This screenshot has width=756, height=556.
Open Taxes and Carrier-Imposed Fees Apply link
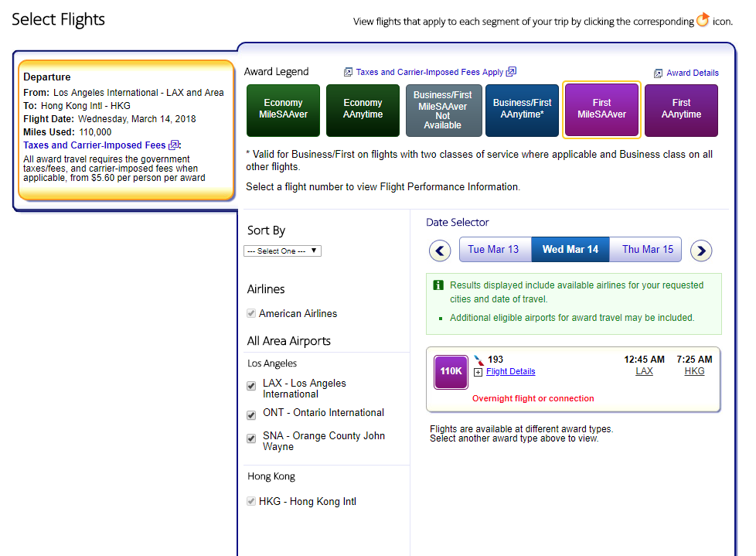coord(430,73)
